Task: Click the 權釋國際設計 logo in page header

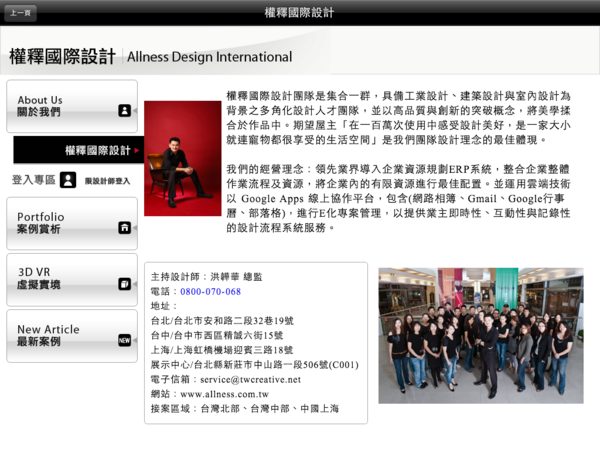Action: [62, 57]
